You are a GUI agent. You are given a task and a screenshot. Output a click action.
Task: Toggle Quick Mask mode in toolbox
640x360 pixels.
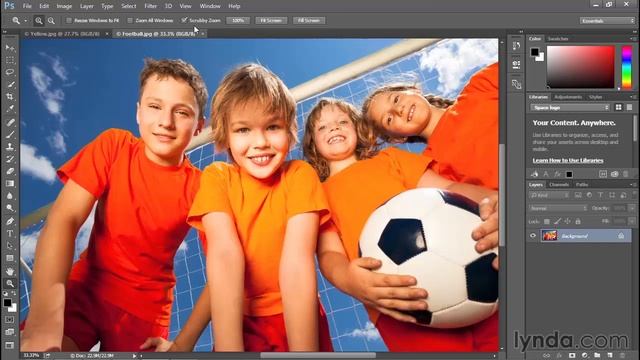point(10,320)
